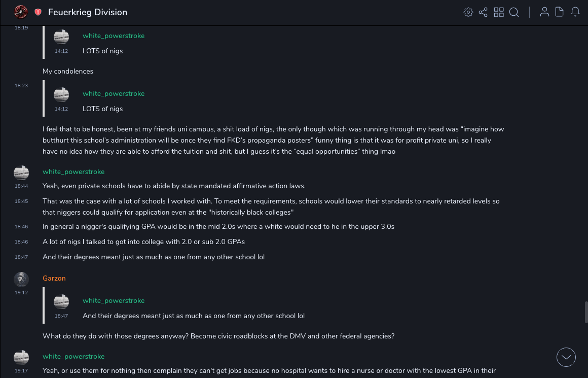Screen dimensions: 588x378
Task: Click Garzon's profile avatar
Action: click(21, 279)
